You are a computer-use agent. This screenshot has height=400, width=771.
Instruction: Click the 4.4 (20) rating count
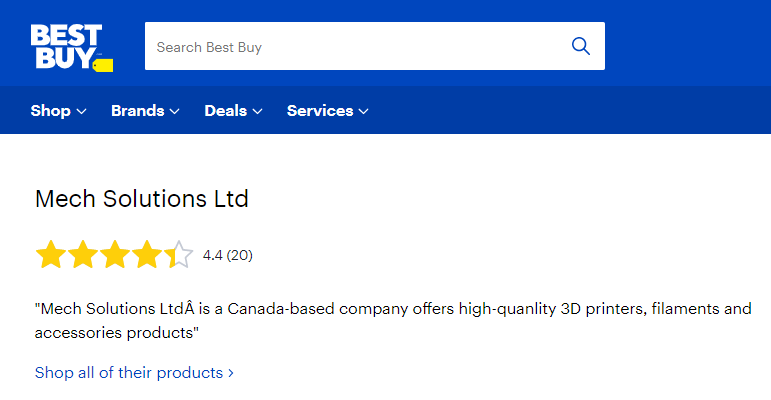pyautogui.click(x=228, y=255)
